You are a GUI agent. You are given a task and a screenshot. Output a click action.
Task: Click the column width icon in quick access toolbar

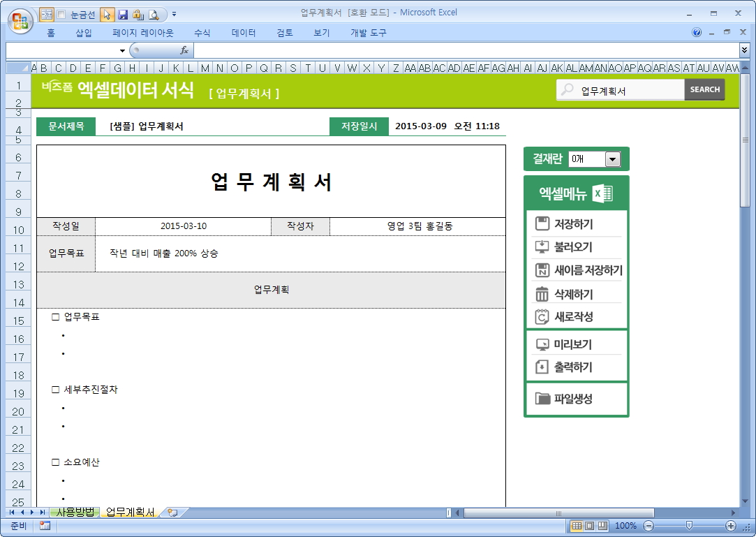pyautogui.click(x=46, y=15)
